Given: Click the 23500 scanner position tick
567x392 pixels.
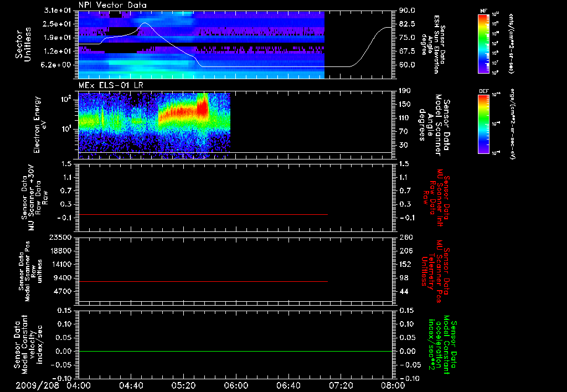Looking at the screenshot, I should [60, 237].
